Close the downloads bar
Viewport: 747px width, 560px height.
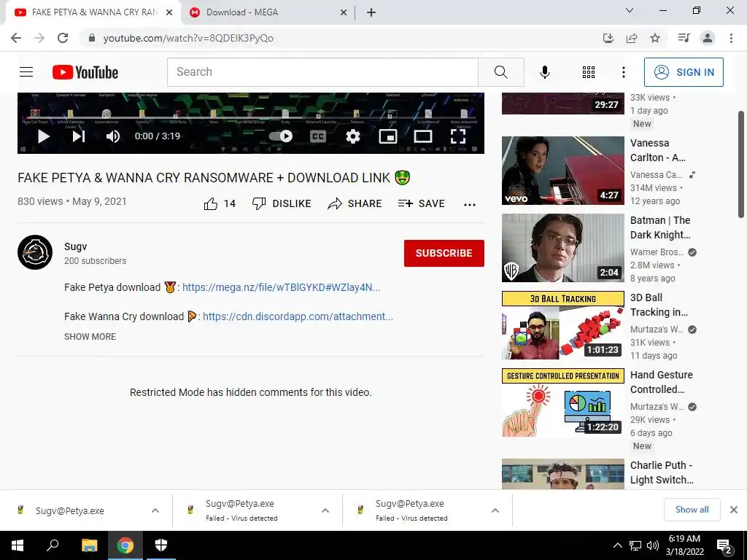[734, 510]
